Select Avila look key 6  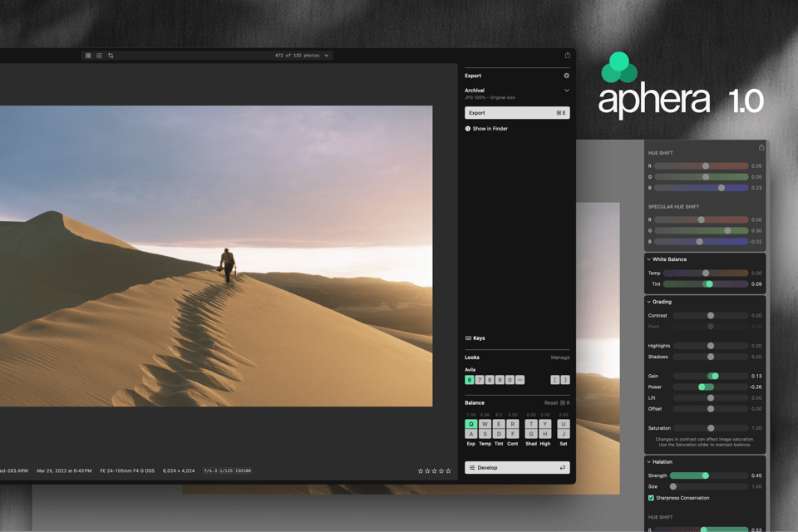[469, 380]
